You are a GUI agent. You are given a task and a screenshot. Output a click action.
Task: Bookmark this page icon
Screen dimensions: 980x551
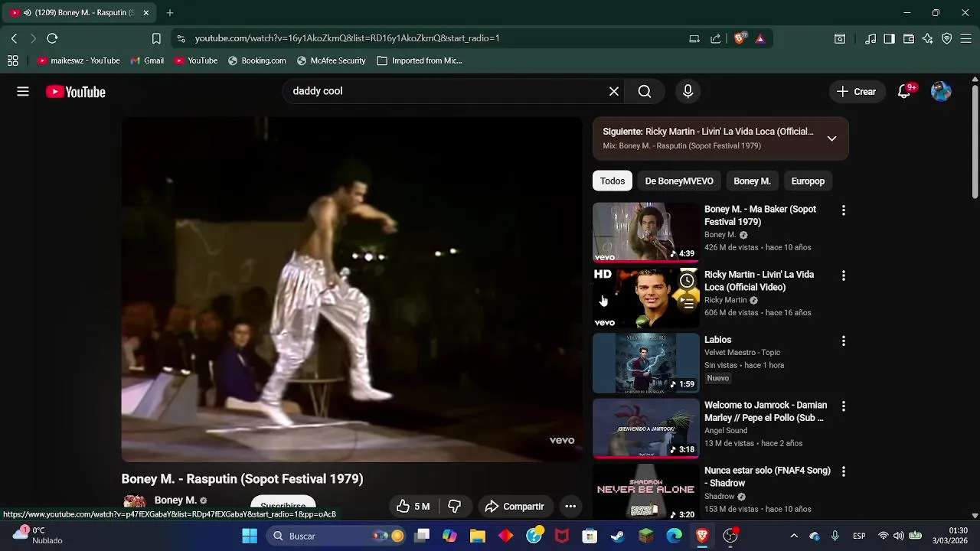[156, 38]
